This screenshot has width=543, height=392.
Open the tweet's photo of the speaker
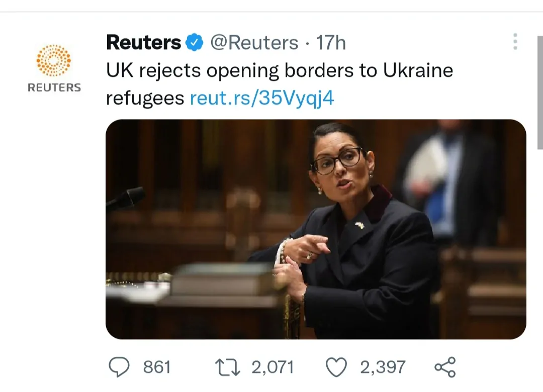pyautogui.click(x=316, y=229)
